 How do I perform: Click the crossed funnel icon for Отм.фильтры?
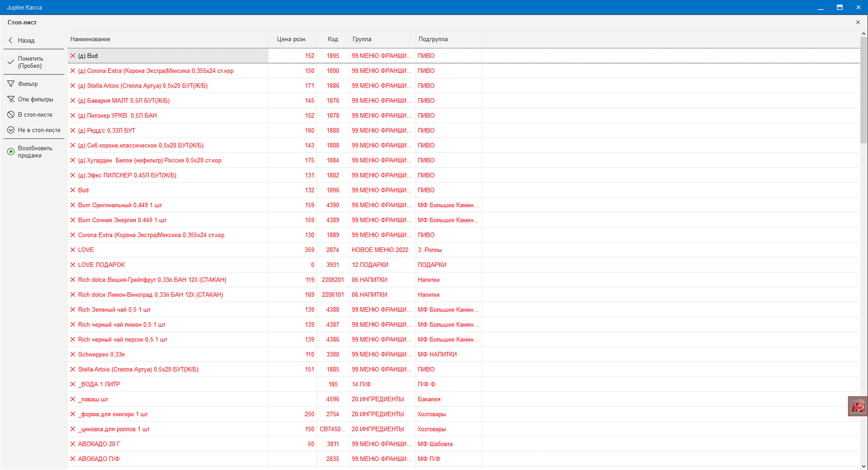pos(11,99)
